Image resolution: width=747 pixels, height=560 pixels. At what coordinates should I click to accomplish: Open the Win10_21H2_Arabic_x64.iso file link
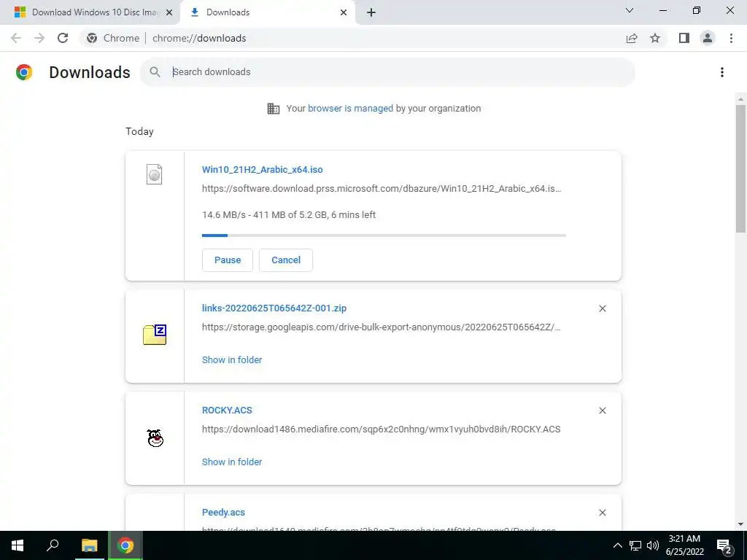(x=262, y=169)
